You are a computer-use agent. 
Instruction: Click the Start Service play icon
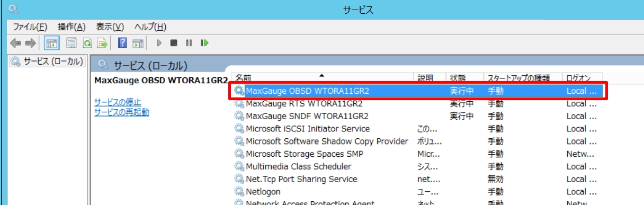tap(159, 43)
